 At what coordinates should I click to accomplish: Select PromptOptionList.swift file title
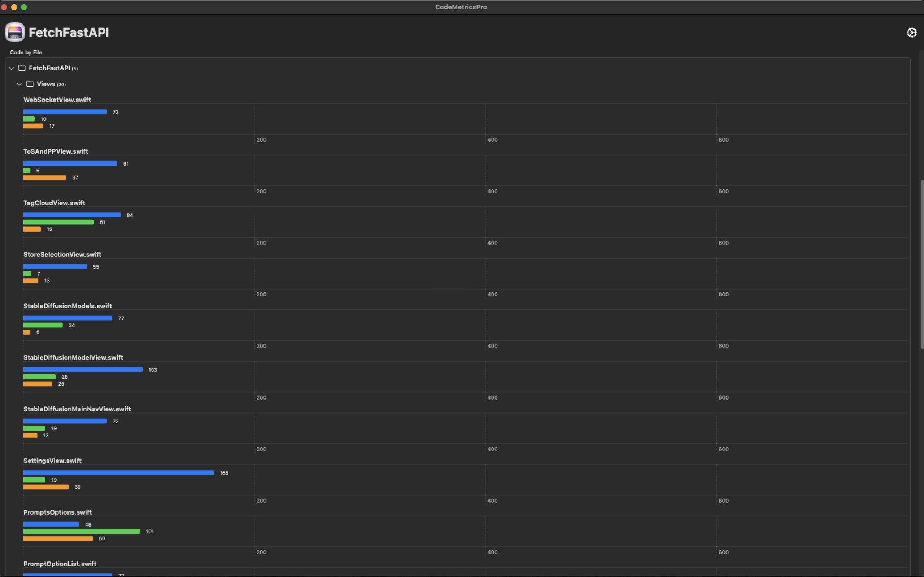coord(60,564)
